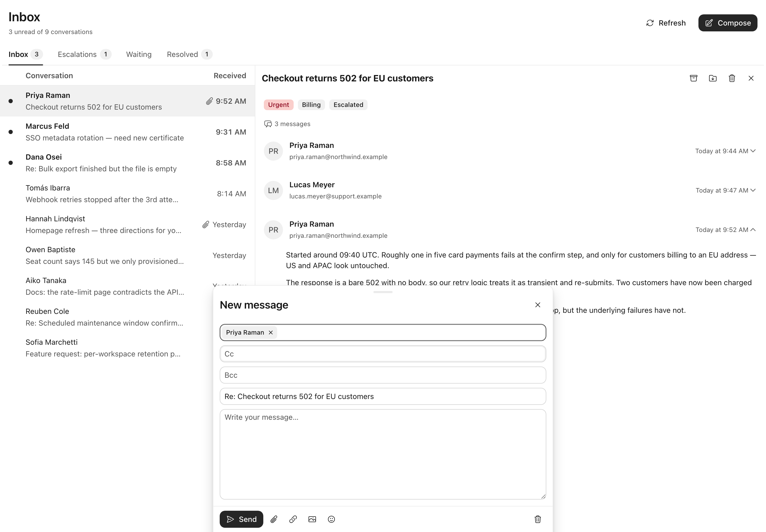
Task: Open the emoji picker
Action: coord(331,519)
